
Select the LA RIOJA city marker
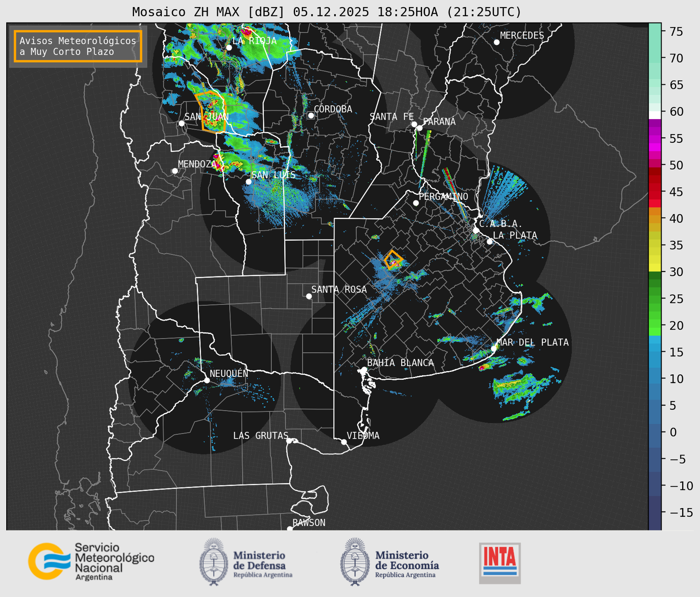pos(229,48)
